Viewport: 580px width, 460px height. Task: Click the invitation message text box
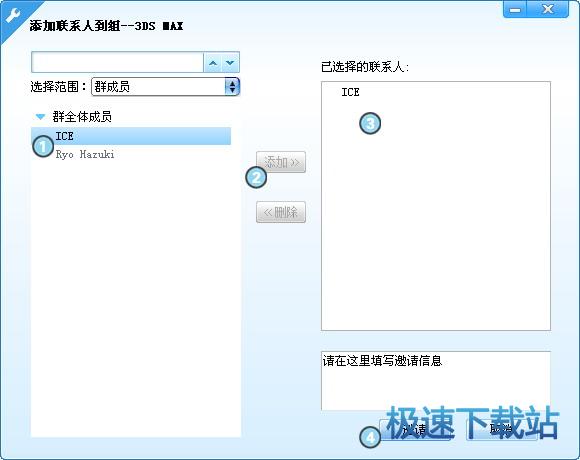pos(436,380)
